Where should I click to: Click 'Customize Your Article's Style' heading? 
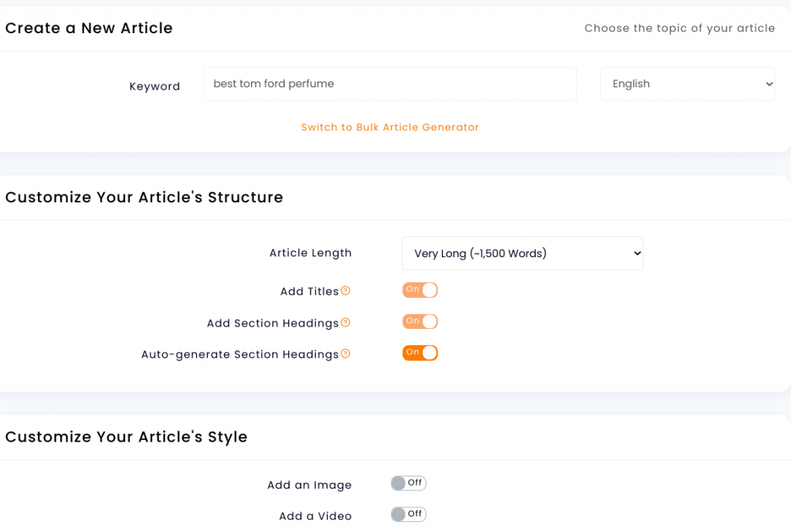[126, 437]
